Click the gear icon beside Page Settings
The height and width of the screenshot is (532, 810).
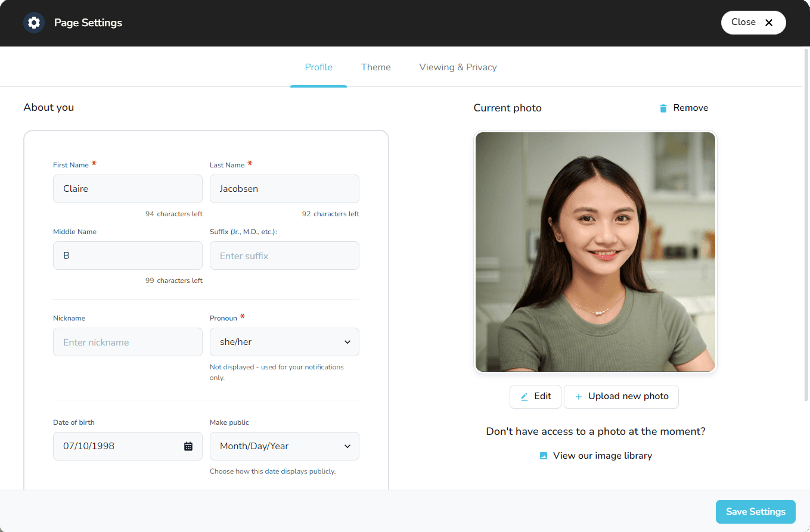(34, 22)
